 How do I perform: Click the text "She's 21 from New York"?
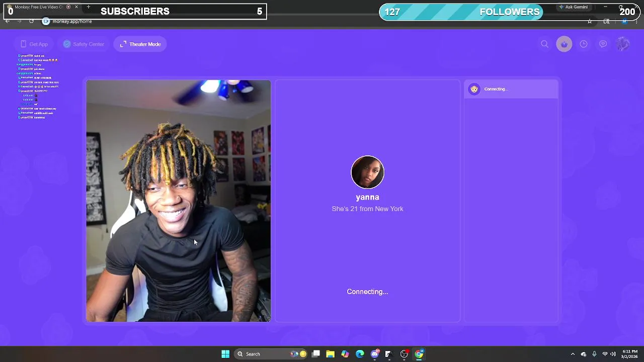pyautogui.click(x=367, y=209)
